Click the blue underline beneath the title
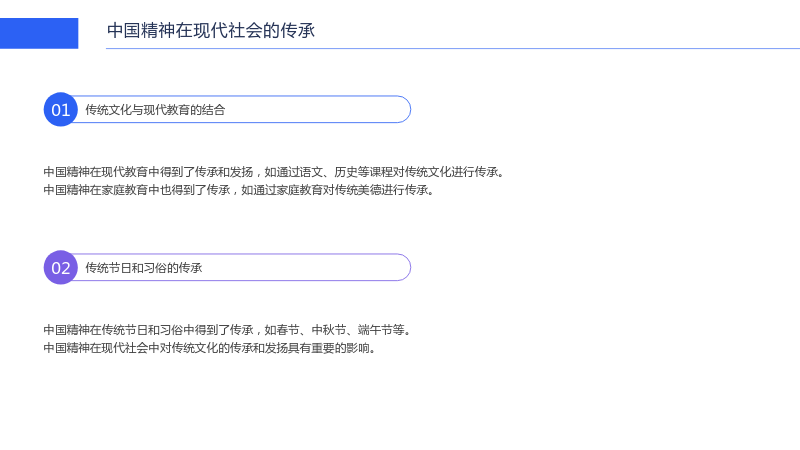The width and height of the screenshot is (800, 450). coord(453,48)
